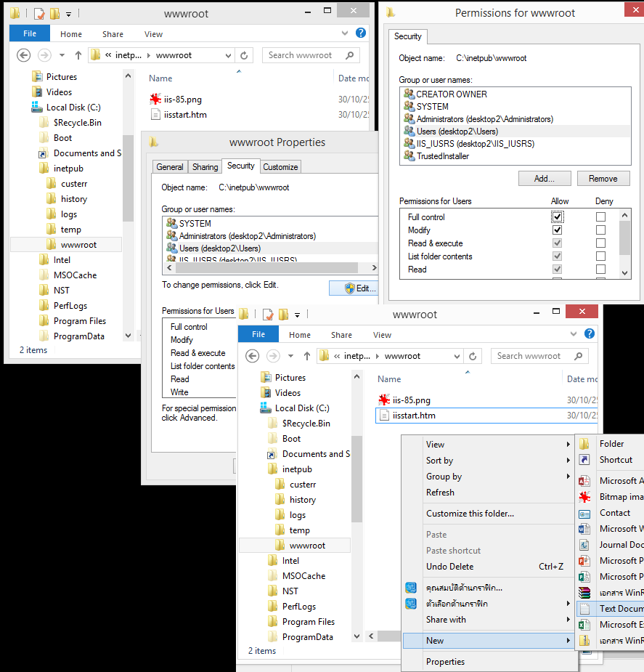Click the Up arrow in the front Explorer window
This screenshot has height=672, width=644.
(x=307, y=356)
